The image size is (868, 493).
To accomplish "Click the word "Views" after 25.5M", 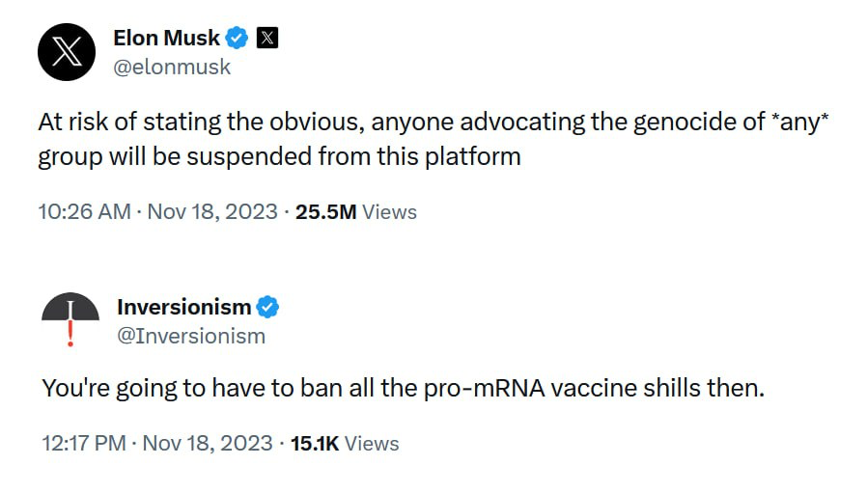I will click(x=390, y=211).
